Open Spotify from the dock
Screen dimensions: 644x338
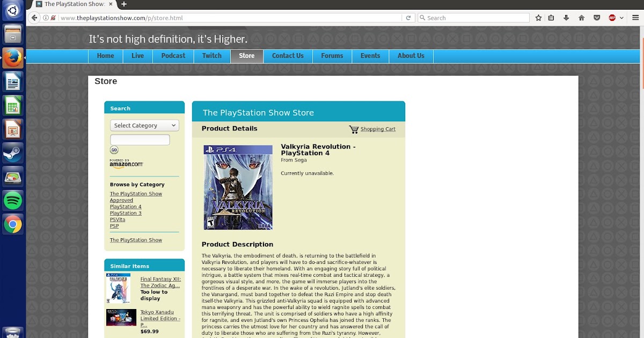pyautogui.click(x=13, y=201)
